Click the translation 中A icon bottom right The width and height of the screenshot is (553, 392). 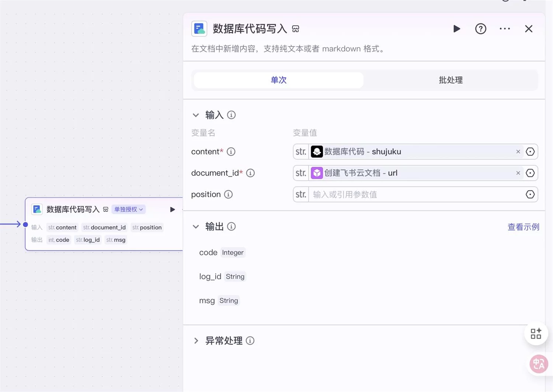coord(539,364)
